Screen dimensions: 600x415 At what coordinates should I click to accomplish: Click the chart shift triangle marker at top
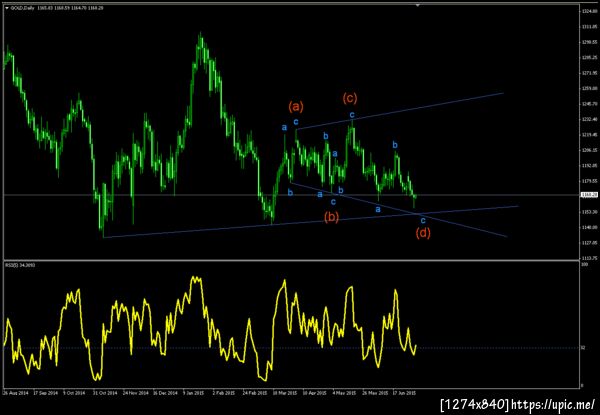tap(418, 5)
